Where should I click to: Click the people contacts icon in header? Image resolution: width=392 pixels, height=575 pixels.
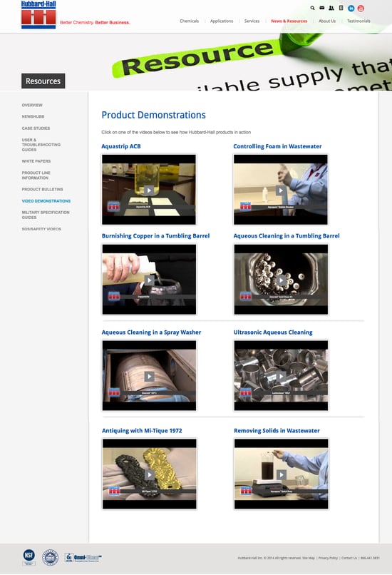(331, 8)
